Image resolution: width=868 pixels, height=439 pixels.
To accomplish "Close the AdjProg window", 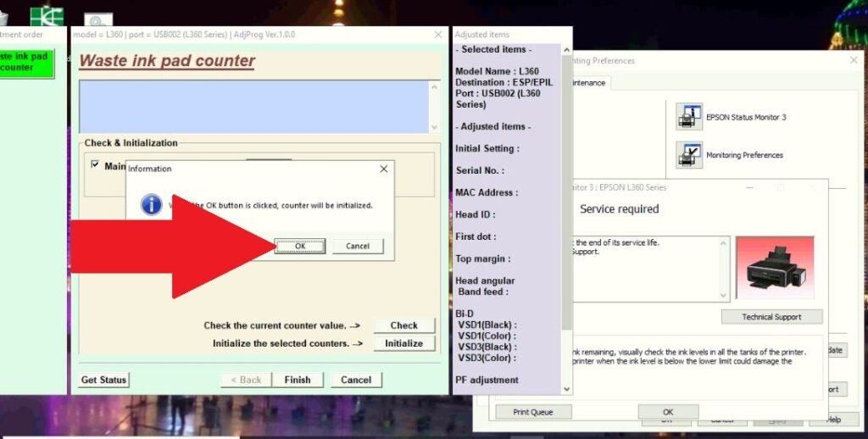I will (x=438, y=34).
